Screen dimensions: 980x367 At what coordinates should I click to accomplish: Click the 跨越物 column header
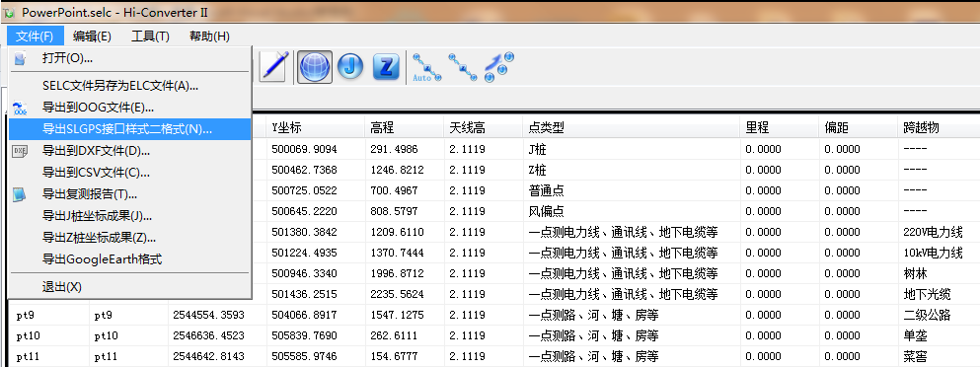point(938,127)
